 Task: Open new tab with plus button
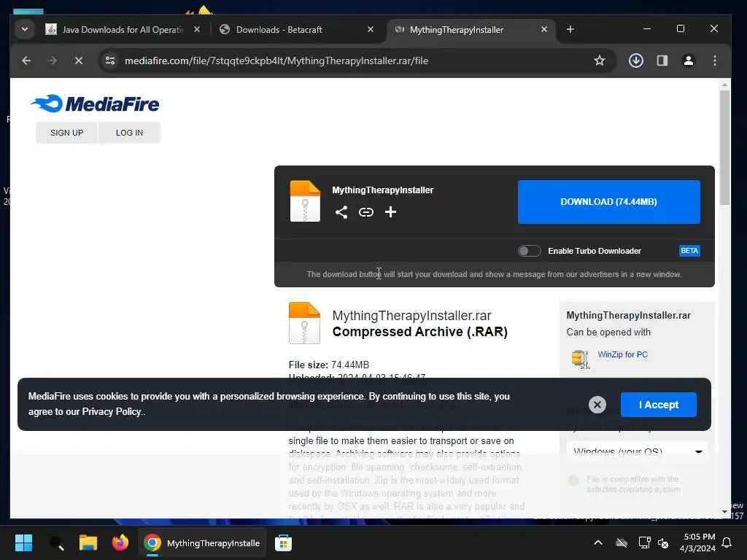coord(570,29)
